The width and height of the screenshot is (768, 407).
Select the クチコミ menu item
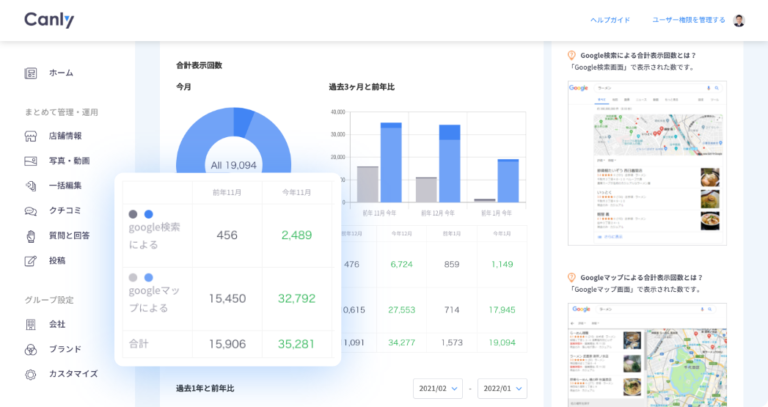(66, 211)
